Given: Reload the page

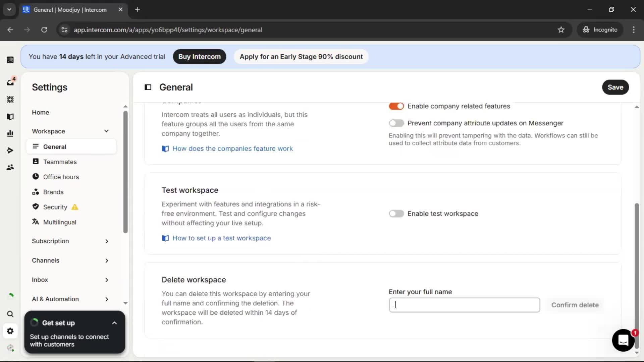Looking at the screenshot, I should 44,30.
